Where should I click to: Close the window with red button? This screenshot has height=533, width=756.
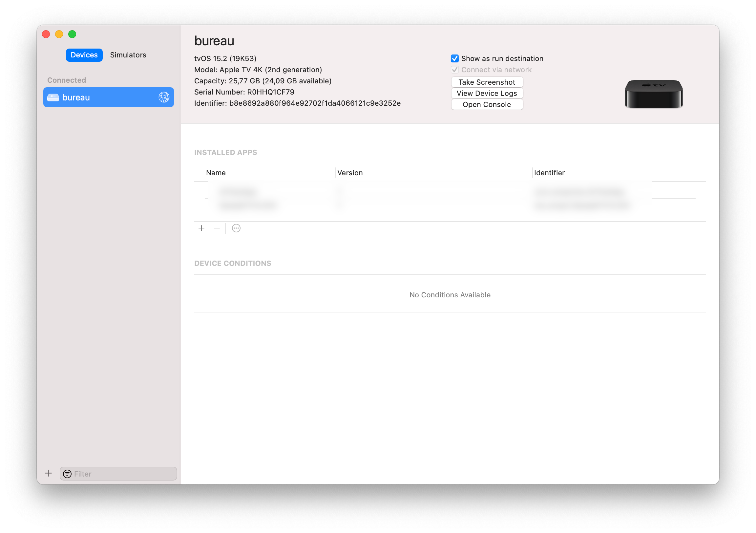point(46,34)
